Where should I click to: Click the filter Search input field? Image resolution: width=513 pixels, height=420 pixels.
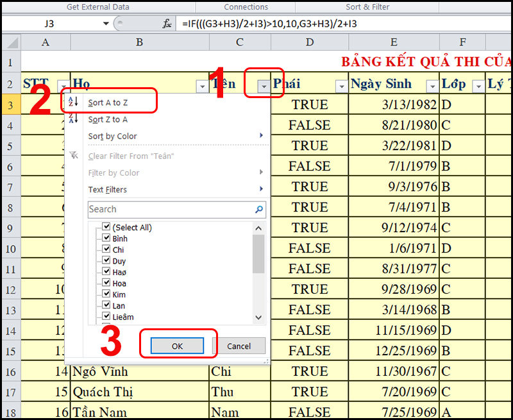click(x=169, y=209)
